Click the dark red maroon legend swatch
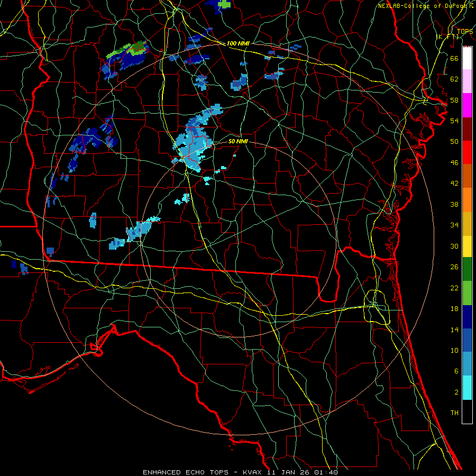The height and width of the screenshot is (476, 476). [x=467, y=129]
